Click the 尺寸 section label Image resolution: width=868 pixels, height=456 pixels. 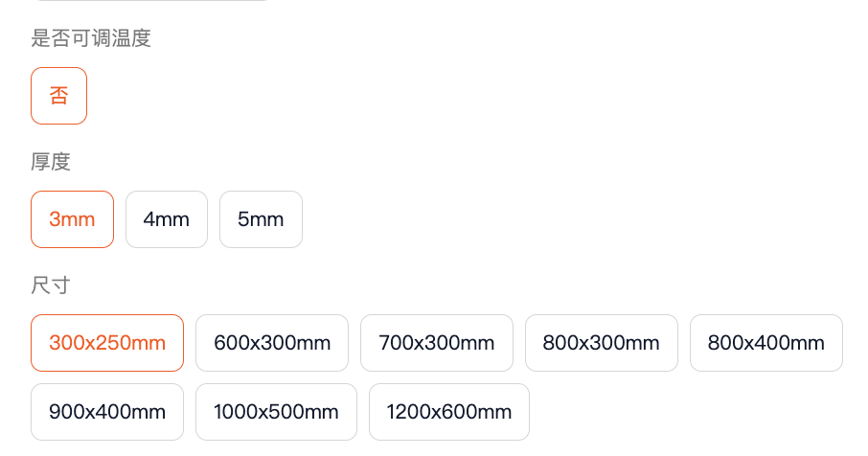pos(51,285)
